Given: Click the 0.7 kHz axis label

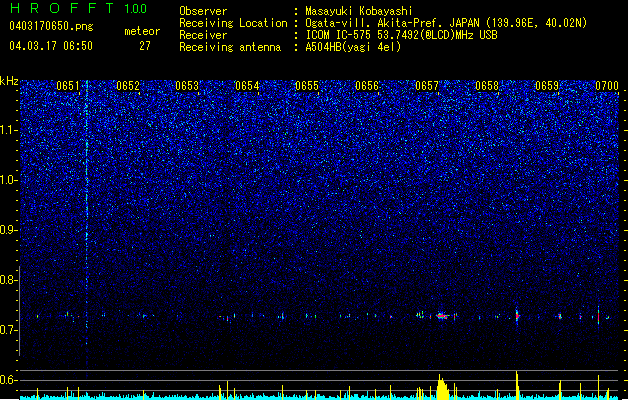Looking at the screenshot, I should click(x=8, y=330).
